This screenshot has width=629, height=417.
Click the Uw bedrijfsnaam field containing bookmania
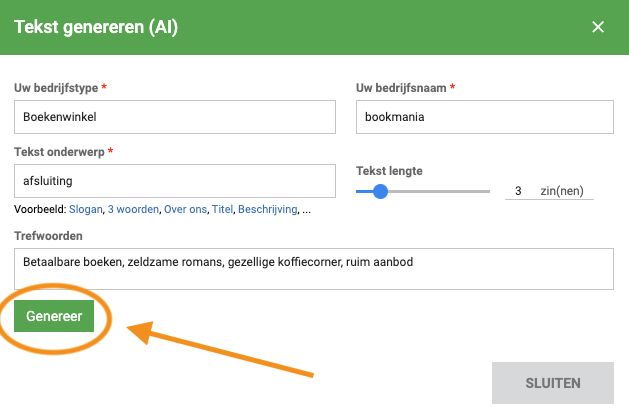(483, 116)
